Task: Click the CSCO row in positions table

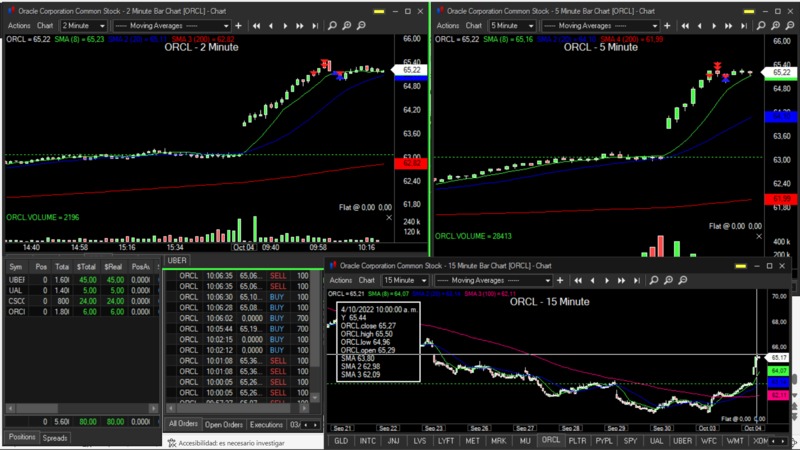Action: 16,300
